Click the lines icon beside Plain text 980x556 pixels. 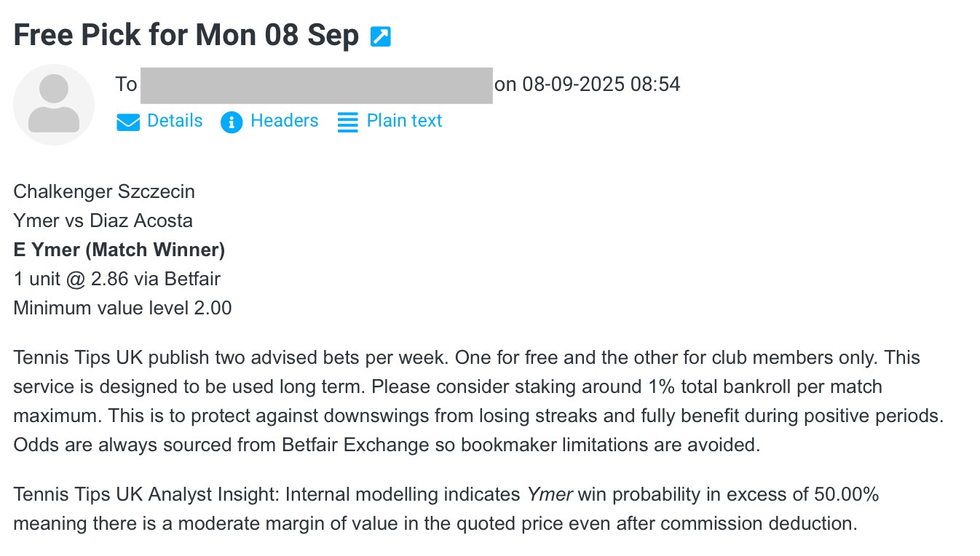[x=348, y=122]
